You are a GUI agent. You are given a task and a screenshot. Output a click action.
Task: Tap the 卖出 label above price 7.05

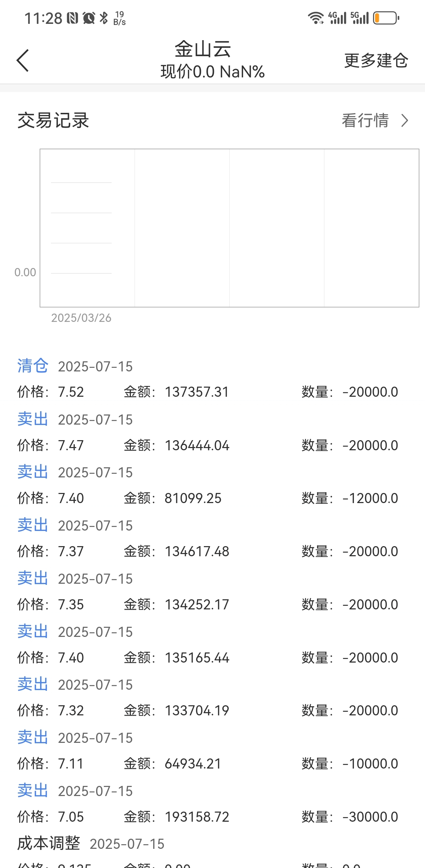click(x=33, y=790)
